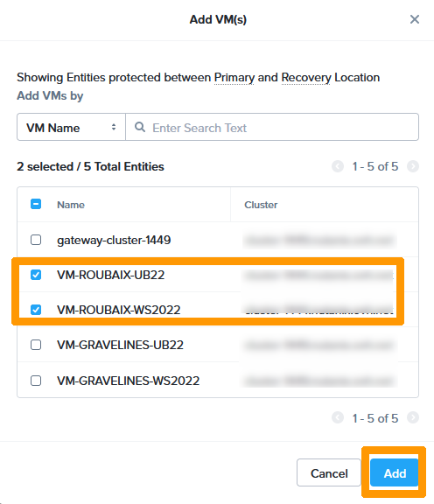The image size is (434, 504).
Task: Uncheck the VM-ROUBAIX-UB22 checkbox
Action: 36,275
